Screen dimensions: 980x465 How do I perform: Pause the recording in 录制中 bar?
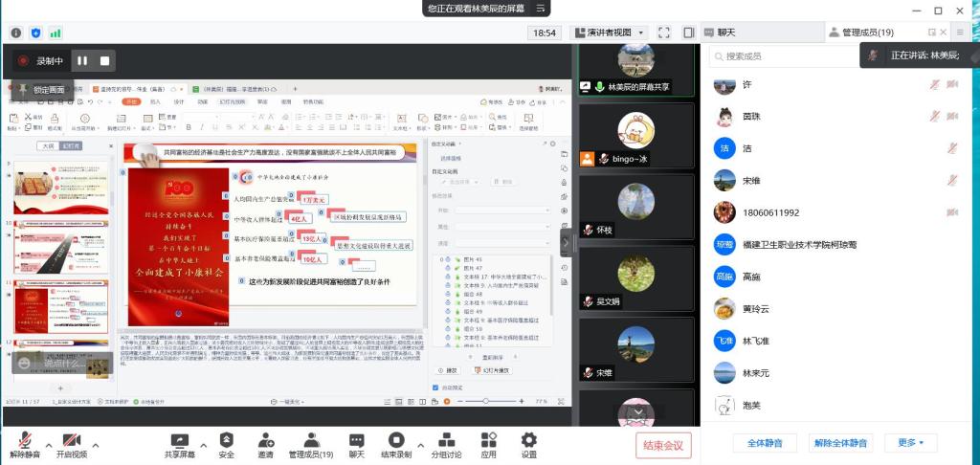pyautogui.click(x=82, y=60)
